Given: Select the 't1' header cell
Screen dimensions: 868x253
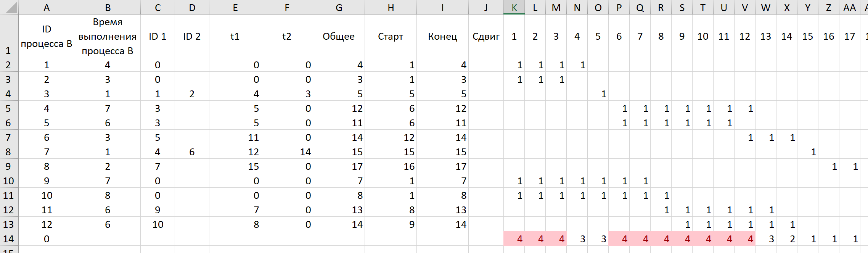Looking at the screenshot, I should (x=235, y=36).
